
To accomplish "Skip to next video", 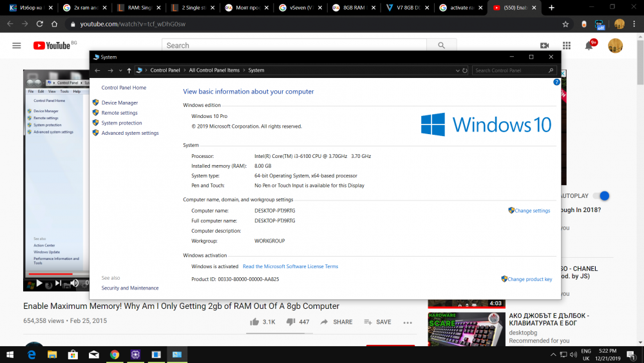I will (59, 283).
